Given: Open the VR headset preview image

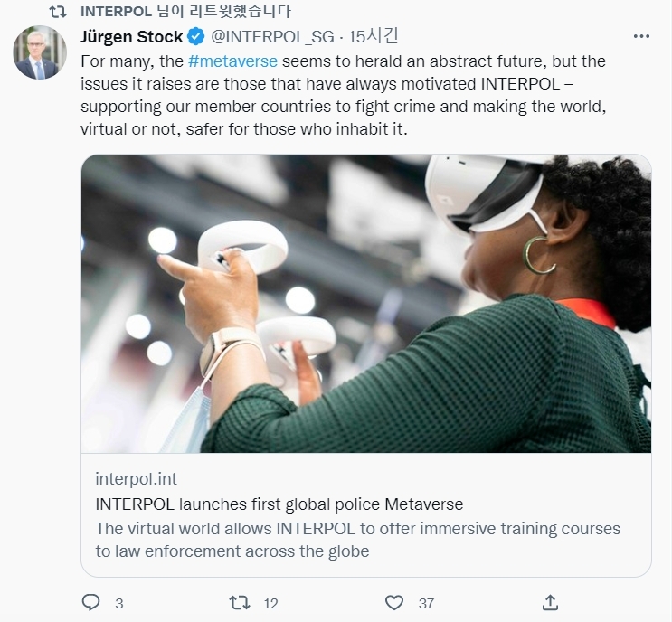Looking at the screenshot, I should click(365, 303).
